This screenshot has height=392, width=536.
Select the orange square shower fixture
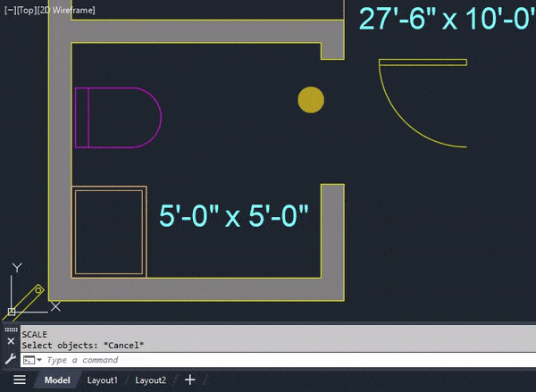click(x=109, y=232)
